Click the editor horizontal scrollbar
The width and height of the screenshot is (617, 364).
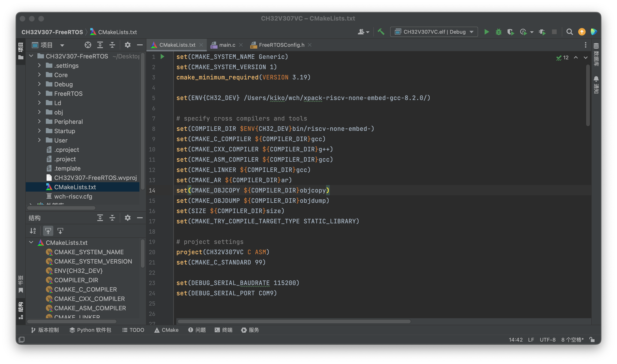coord(294,321)
